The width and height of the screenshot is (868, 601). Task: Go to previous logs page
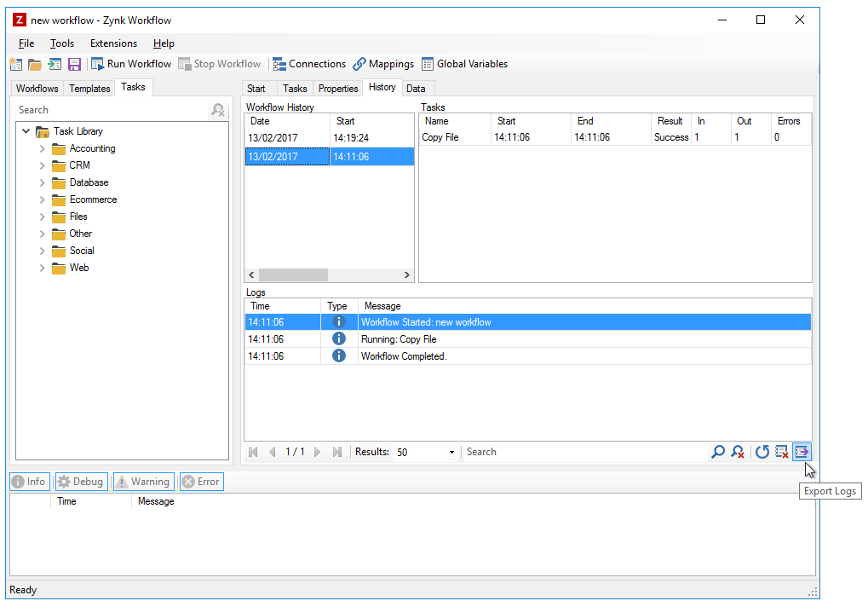tap(272, 452)
